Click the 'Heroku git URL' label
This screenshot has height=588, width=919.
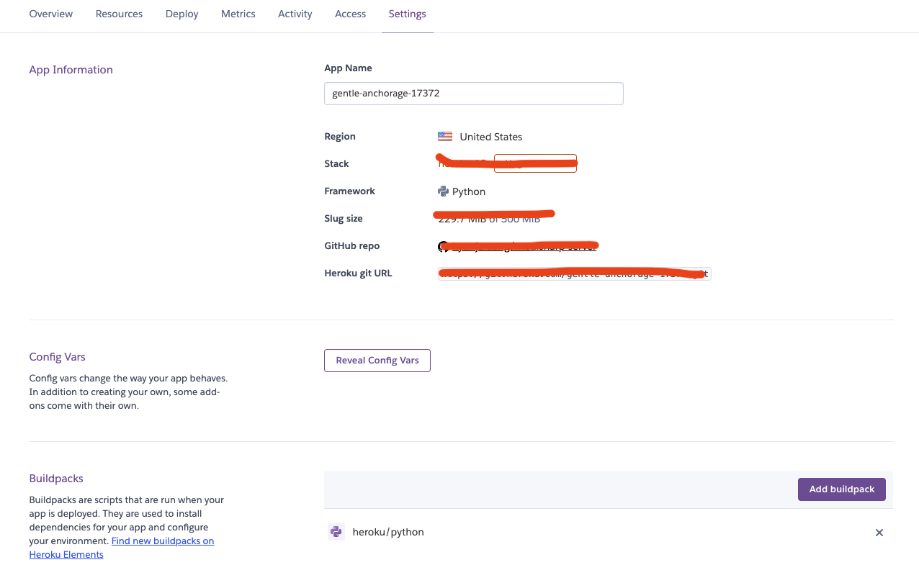pos(358,273)
